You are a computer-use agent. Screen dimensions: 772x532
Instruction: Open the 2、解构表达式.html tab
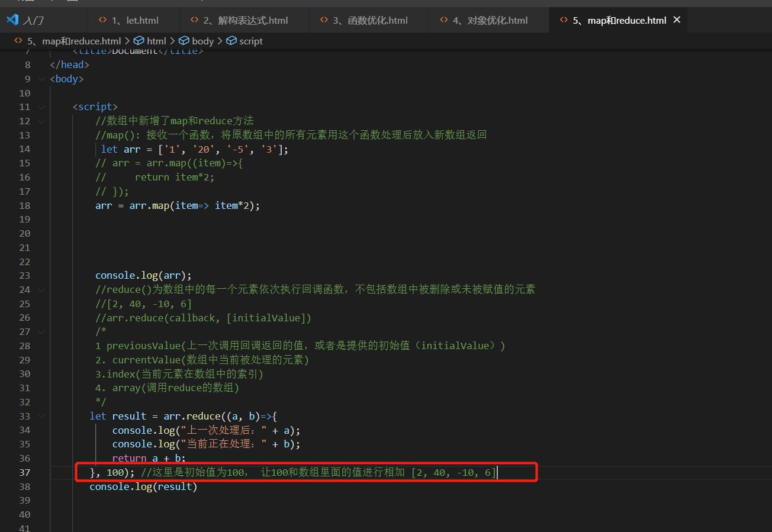[244, 20]
